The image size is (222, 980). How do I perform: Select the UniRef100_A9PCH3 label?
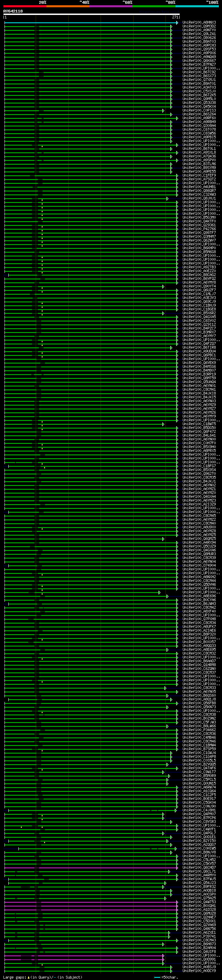click(199, 45)
